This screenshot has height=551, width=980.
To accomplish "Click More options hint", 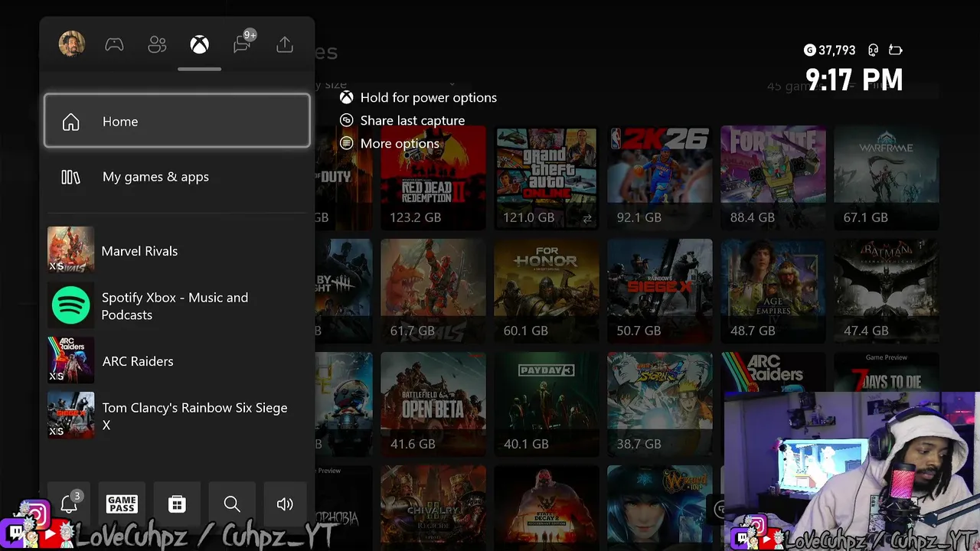I will point(390,143).
